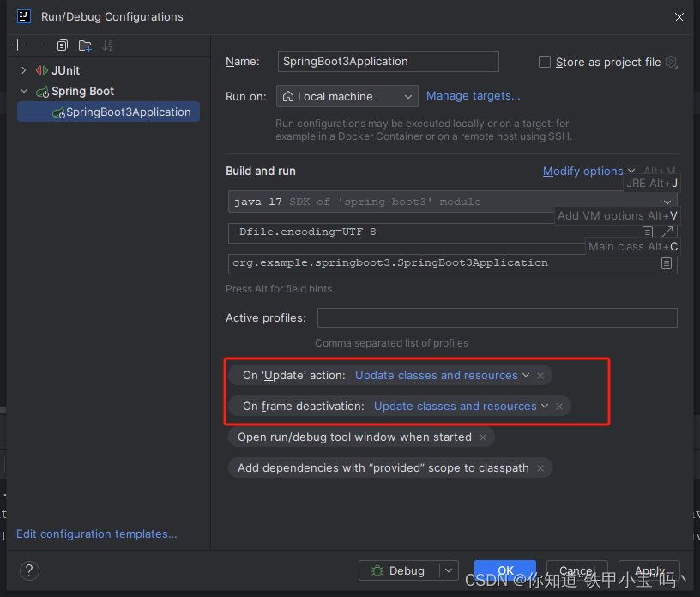This screenshot has width=700, height=597.
Task: Open the help question mark button
Action: point(29,570)
